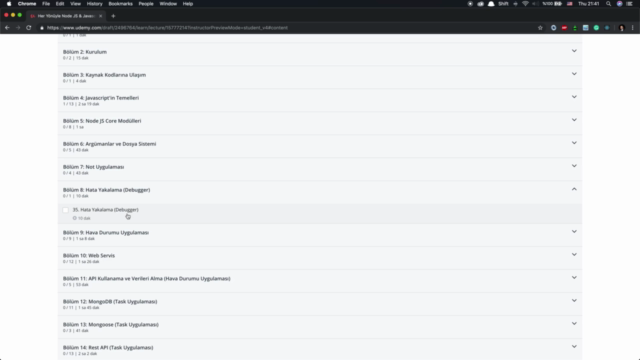Open macOS Notification Center icon

coord(629,4)
